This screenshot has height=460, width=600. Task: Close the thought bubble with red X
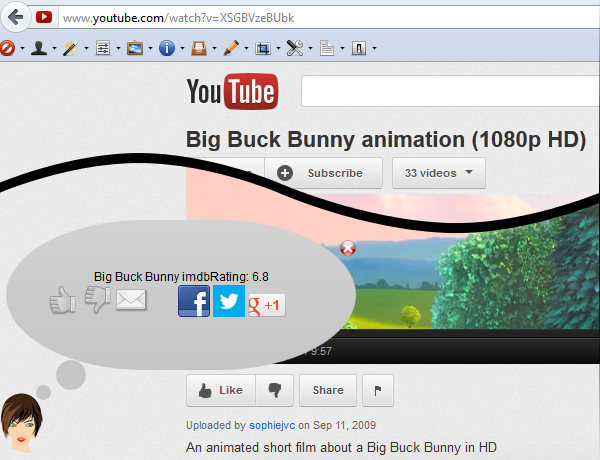pos(348,248)
